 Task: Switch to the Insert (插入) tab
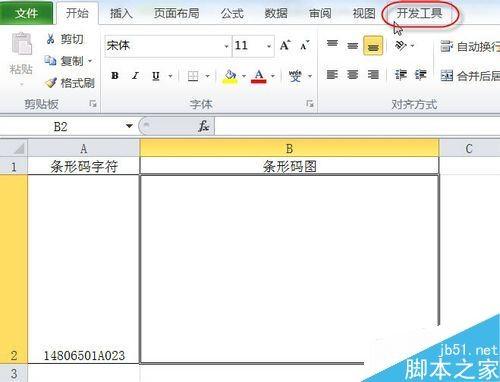[x=121, y=13]
